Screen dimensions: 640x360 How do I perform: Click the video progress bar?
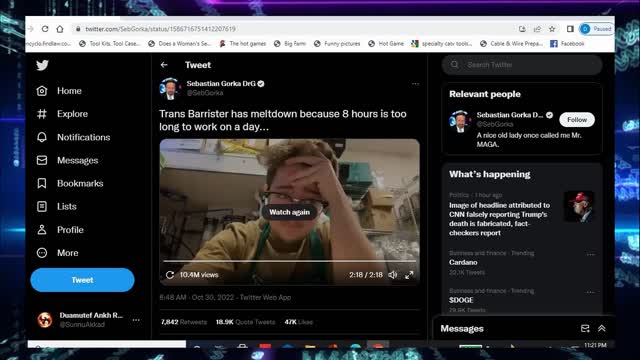(x=289, y=261)
